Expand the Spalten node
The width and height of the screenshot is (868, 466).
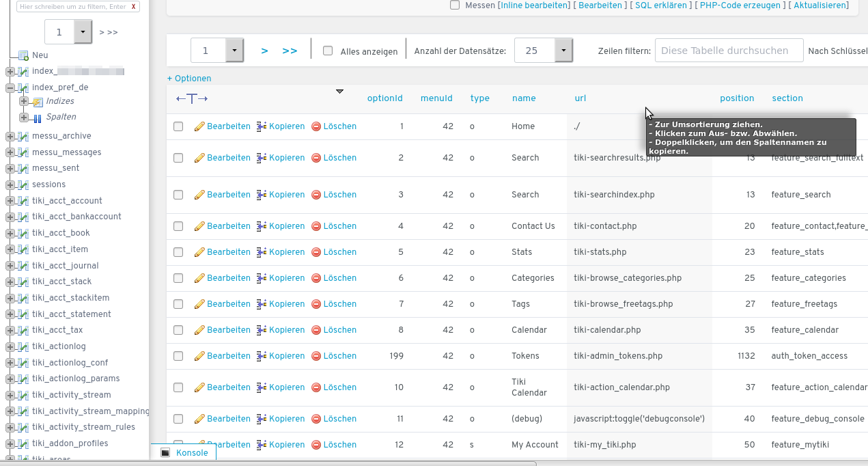(x=24, y=118)
